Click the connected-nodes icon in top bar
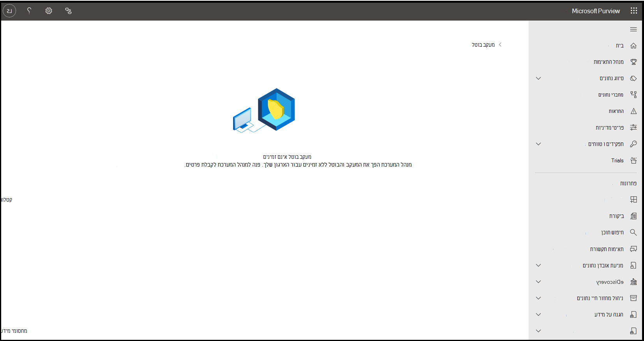The width and height of the screenshot is (644, 341). tap(69, 11)
